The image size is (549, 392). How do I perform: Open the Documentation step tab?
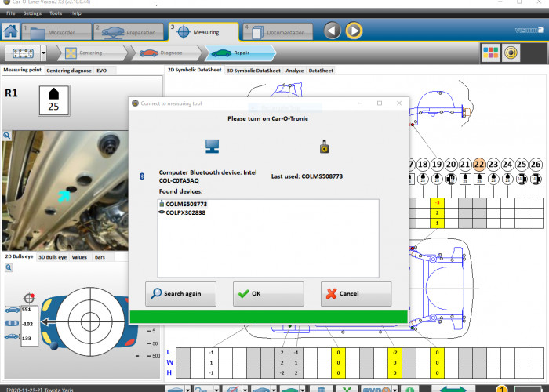[x=278, y=32]
